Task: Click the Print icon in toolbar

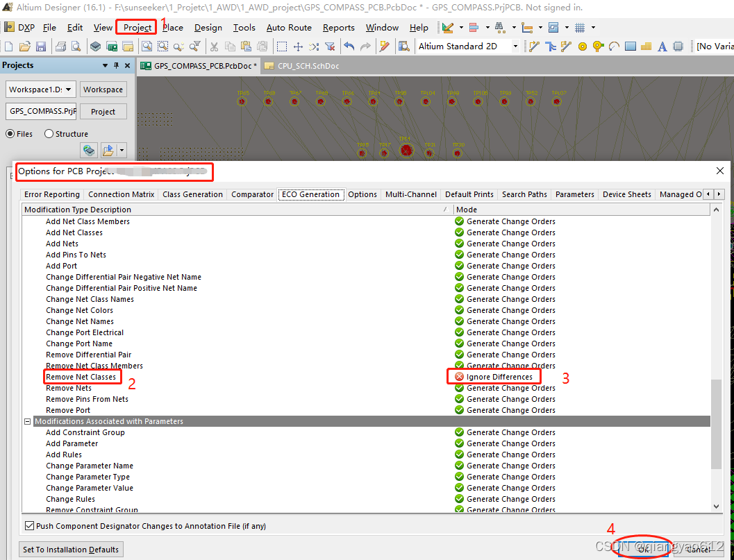Action: click(x=61, y=46)
